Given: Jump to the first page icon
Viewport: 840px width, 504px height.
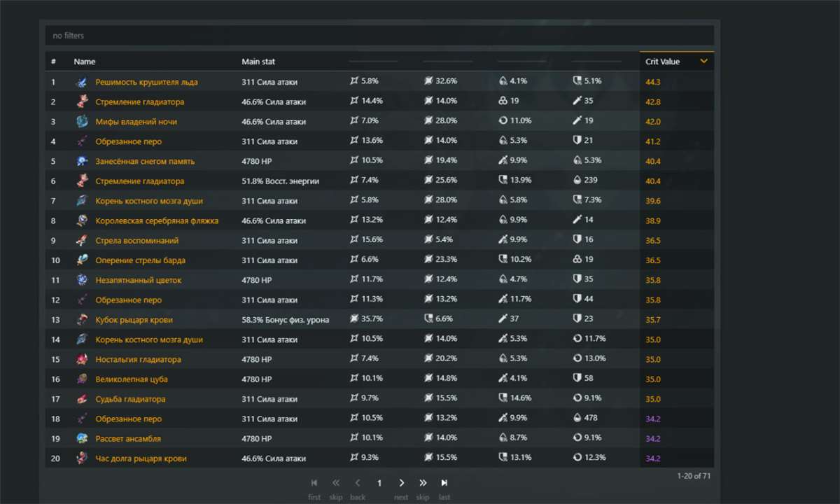Looking at the screenshot, I should click(x=314, y=483).
